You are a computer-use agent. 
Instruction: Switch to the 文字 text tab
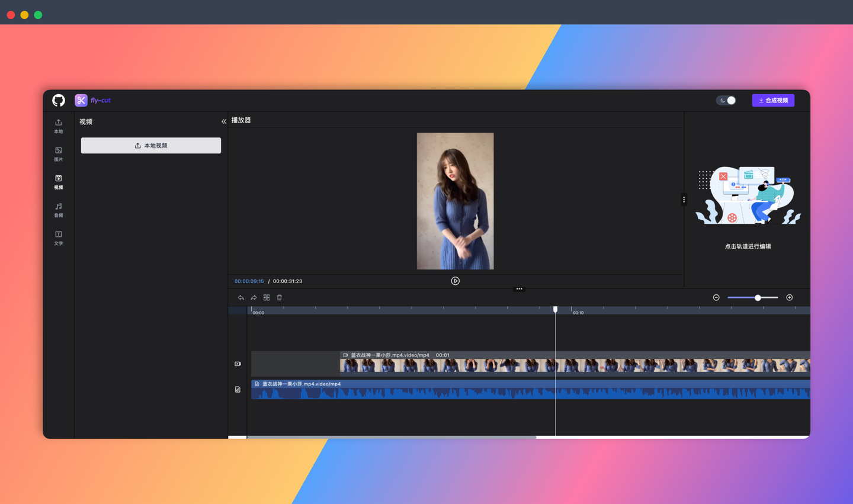(59, 237)
